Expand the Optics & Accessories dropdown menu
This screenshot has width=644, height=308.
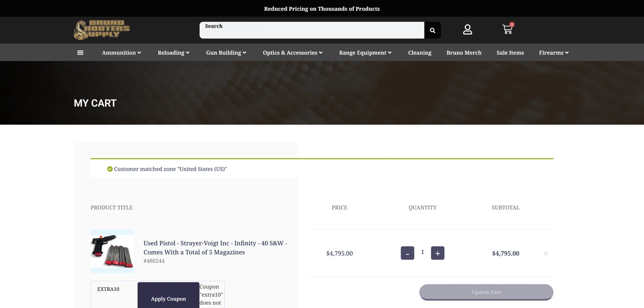coord(293,53)
